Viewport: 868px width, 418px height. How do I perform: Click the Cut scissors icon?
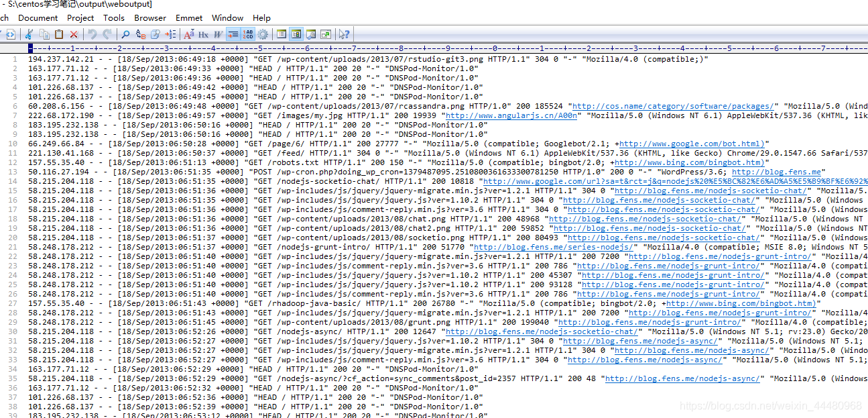[28, 34]
